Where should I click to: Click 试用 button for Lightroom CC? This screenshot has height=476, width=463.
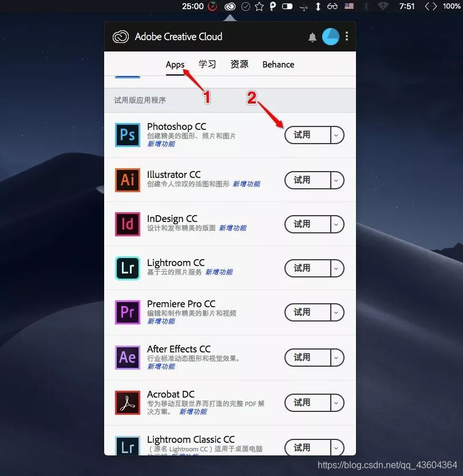(307, 268)
